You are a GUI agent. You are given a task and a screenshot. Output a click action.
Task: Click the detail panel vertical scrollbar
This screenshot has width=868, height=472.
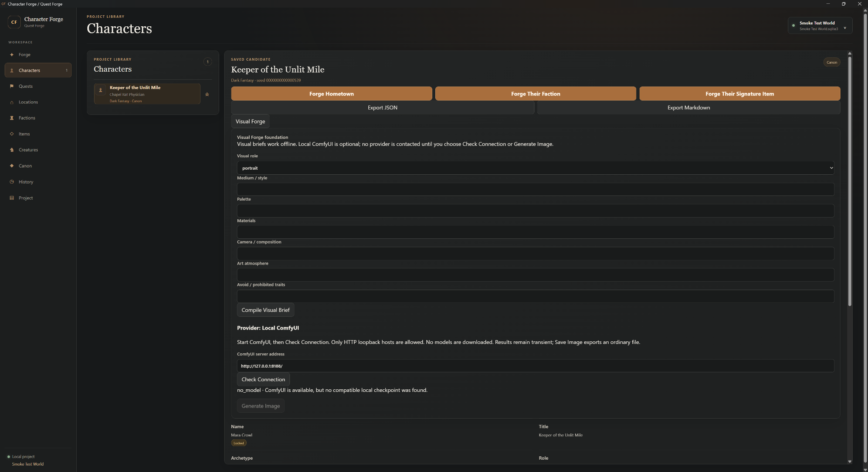click(x=849, y=181)
